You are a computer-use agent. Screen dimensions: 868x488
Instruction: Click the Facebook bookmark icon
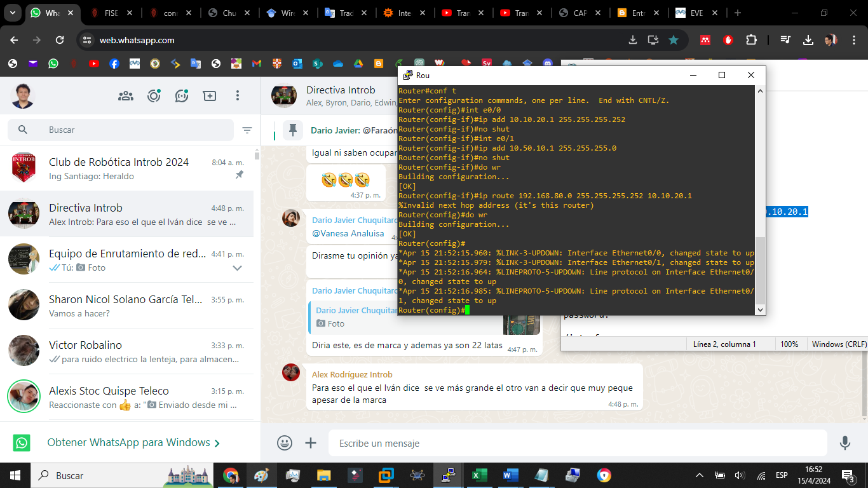[x=114, y=64]
